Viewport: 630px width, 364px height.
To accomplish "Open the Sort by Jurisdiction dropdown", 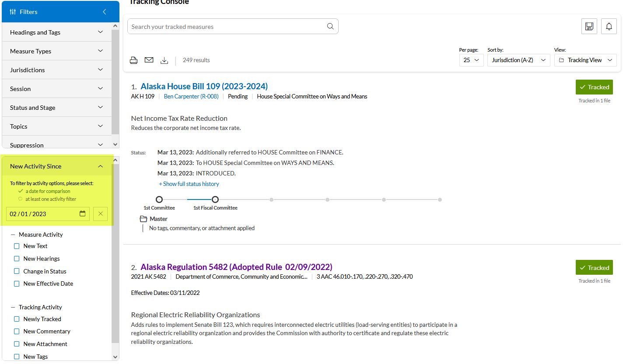I will [518, 60].
